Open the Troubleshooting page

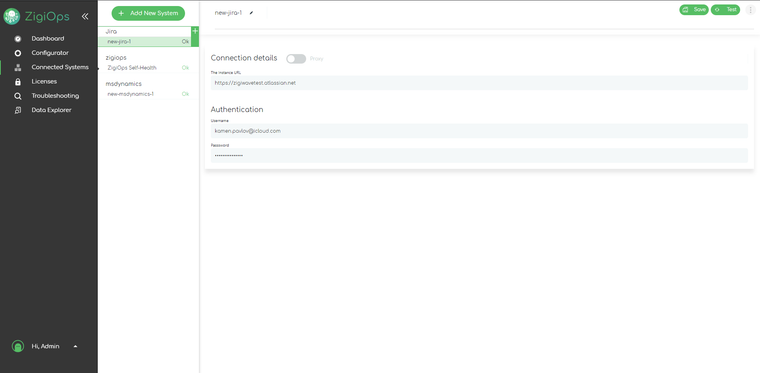point(55,96)
